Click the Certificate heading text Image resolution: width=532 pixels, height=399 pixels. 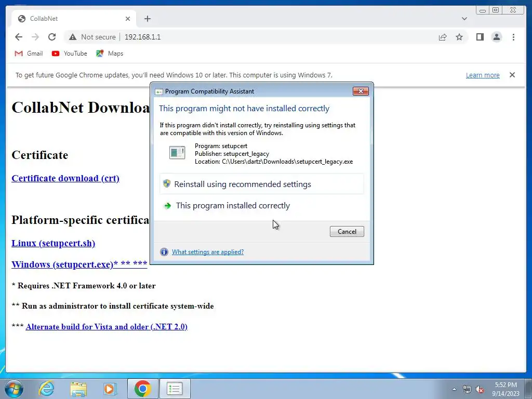tap(39, 155)
